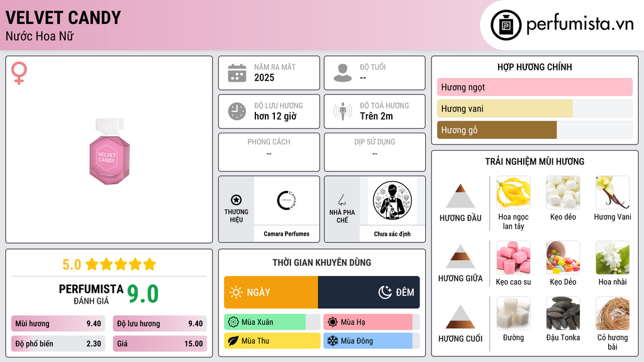Select the Ngày daytime segment

271,292
